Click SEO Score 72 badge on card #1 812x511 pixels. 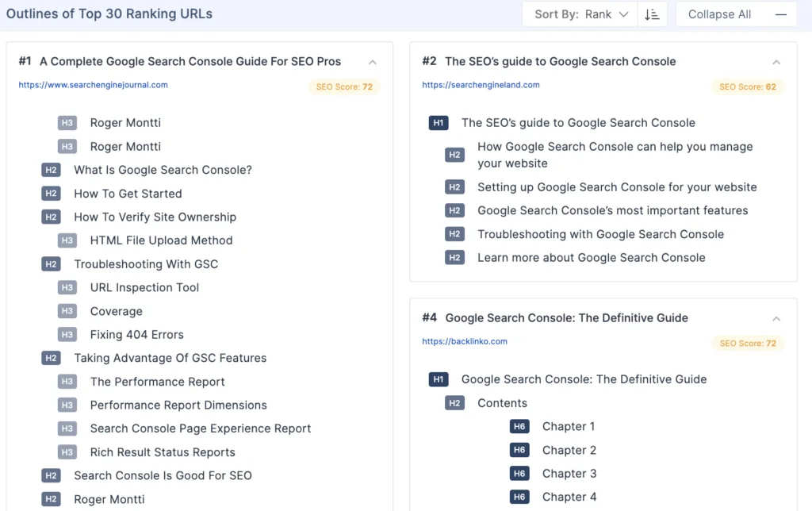[344, 86]
